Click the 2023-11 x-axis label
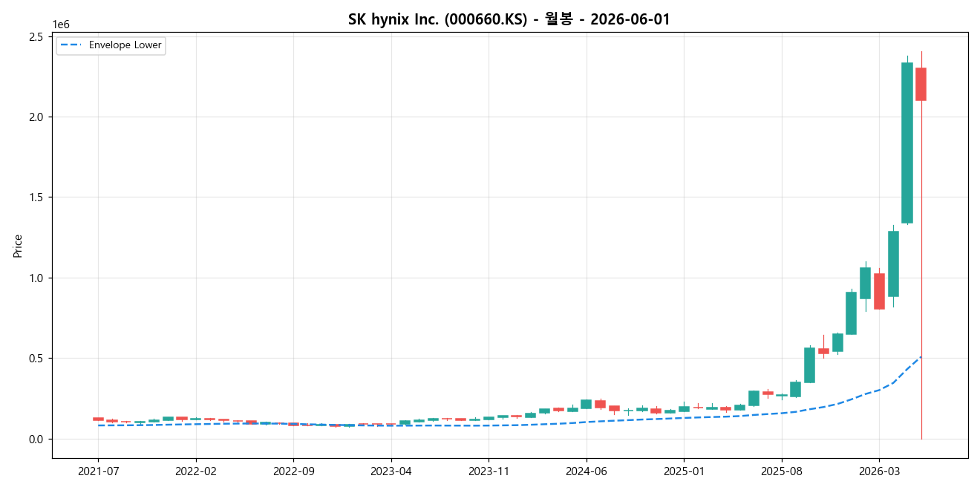980x490 pixels. point(489,471)
